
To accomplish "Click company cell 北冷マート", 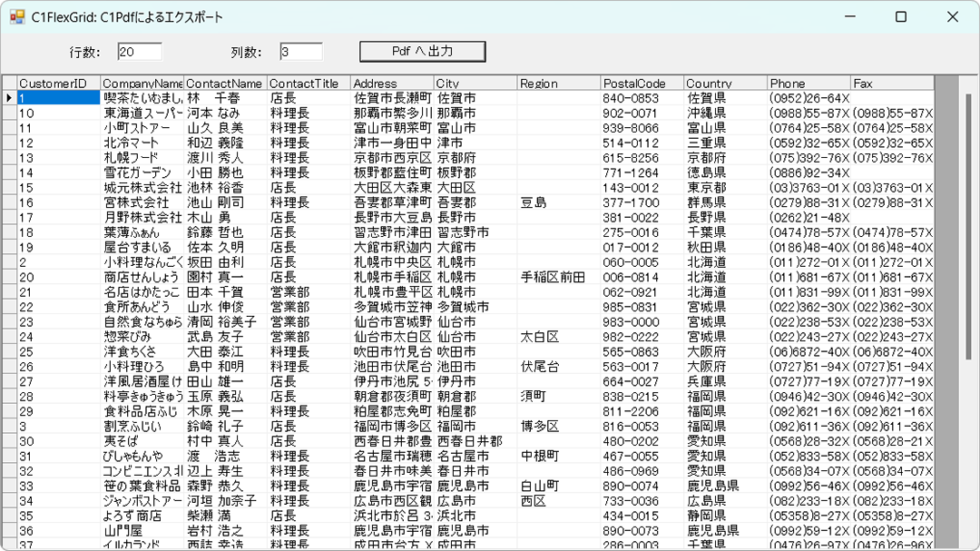I will [x=142, y=143].
